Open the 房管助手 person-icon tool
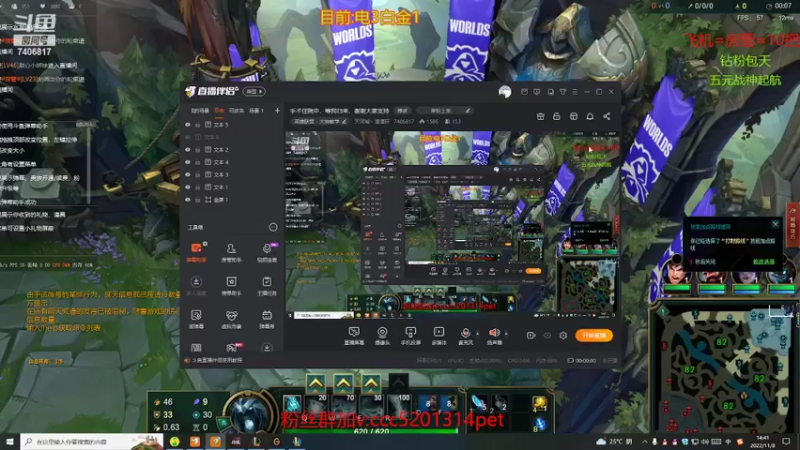800x450 pixels. 231,252
